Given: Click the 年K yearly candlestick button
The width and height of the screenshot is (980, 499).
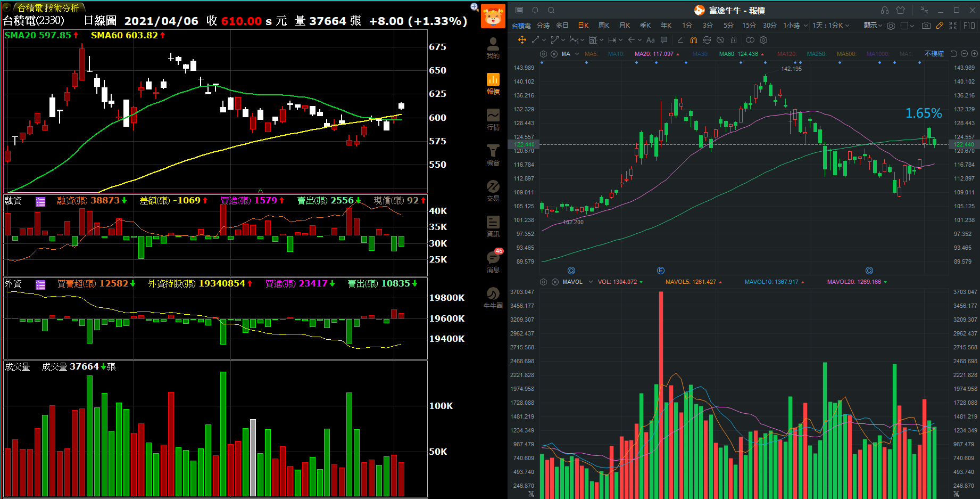Looking at the screenshot, I should point(666,26).
